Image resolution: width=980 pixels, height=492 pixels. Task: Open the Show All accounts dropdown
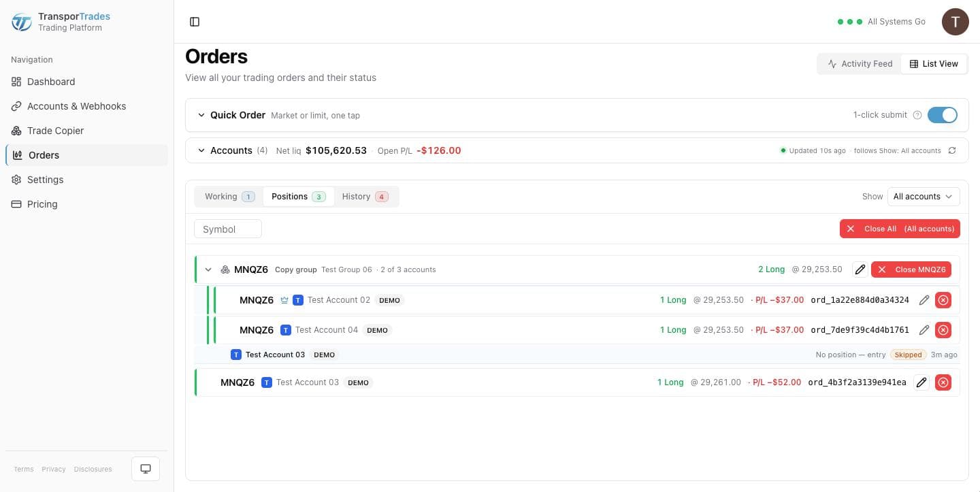coord(924,197)
